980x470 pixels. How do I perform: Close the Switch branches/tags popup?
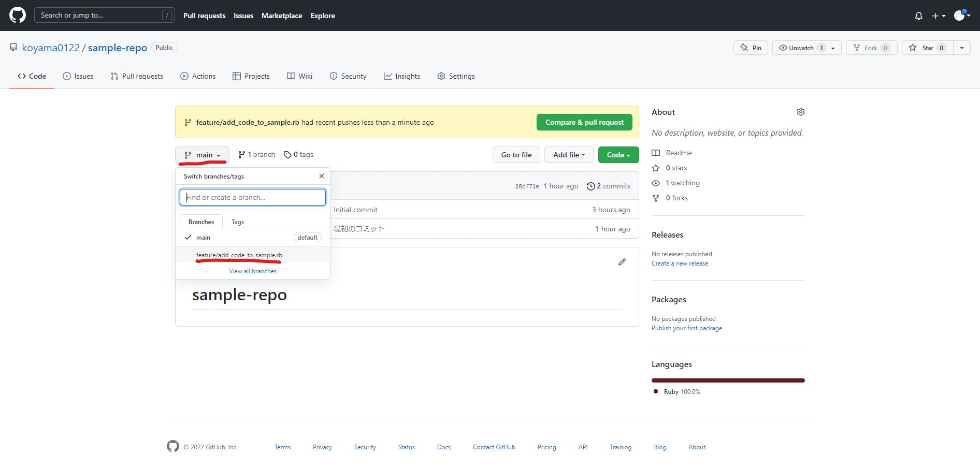[x=322, y=176]
